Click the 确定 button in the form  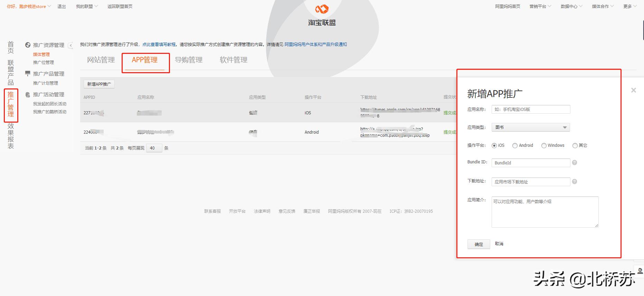click(x=479, y=244)
